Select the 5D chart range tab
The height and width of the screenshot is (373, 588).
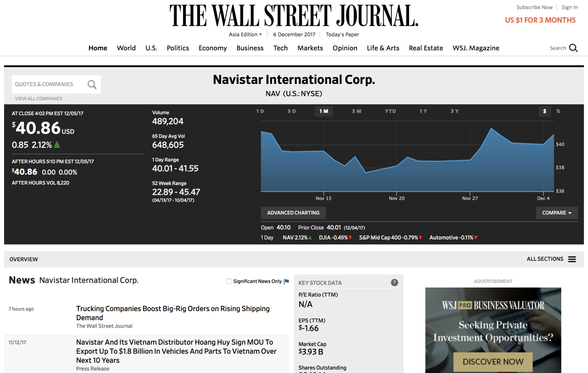pyautogui.click(x=292, y=111)
